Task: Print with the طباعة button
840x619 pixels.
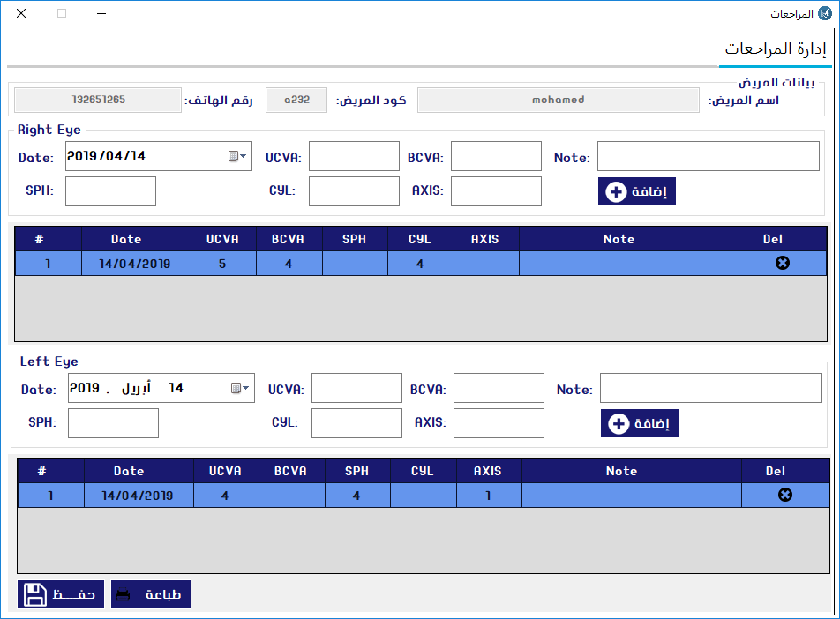Action: coord(151,594)
